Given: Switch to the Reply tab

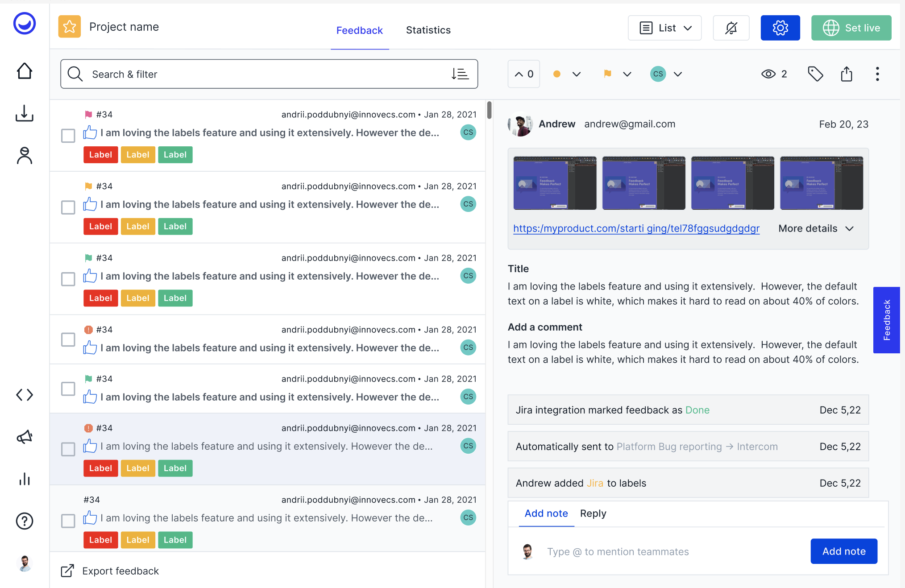Looking at the screenshot, I should [593, 513].
